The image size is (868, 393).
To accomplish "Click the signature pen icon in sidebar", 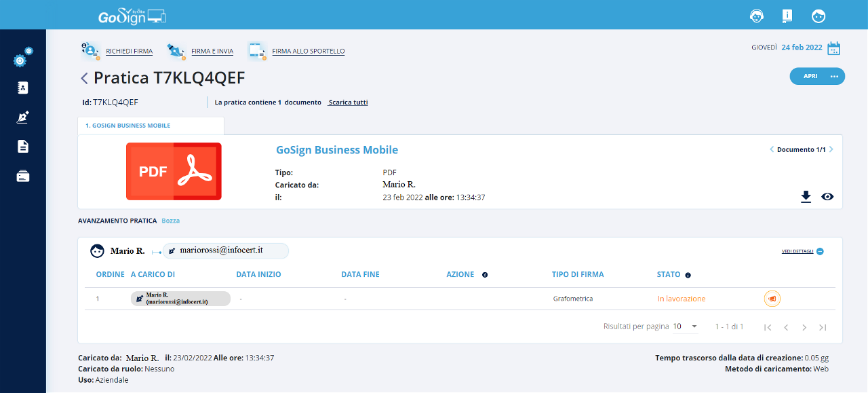I will tap(23, 117).
